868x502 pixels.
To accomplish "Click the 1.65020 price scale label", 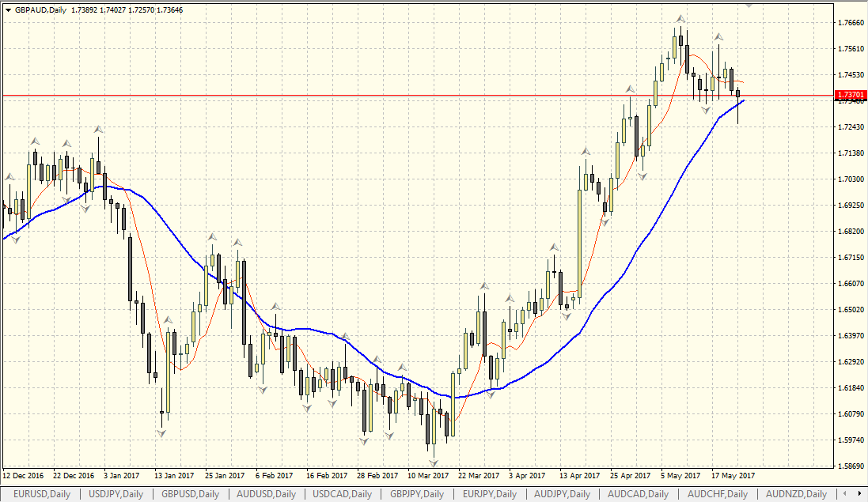I will [851, 310].
